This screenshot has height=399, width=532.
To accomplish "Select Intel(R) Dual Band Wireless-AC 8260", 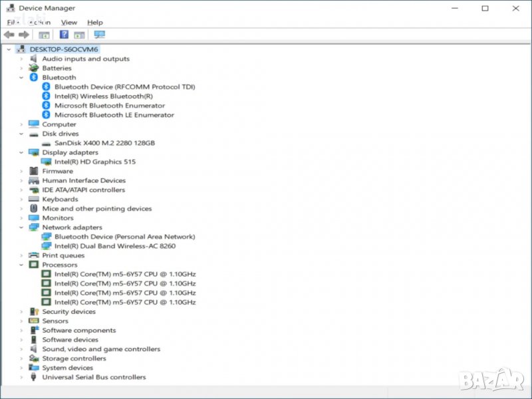I will [115, 246].
